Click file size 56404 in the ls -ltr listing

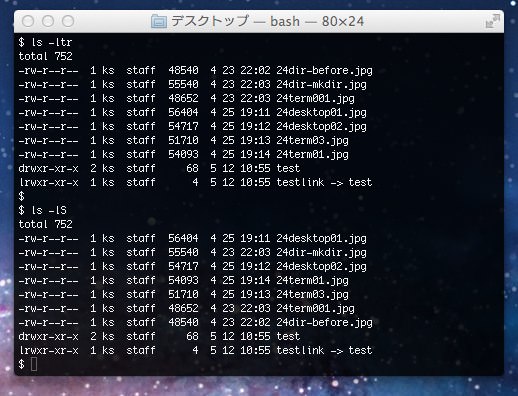pos(183,112)
